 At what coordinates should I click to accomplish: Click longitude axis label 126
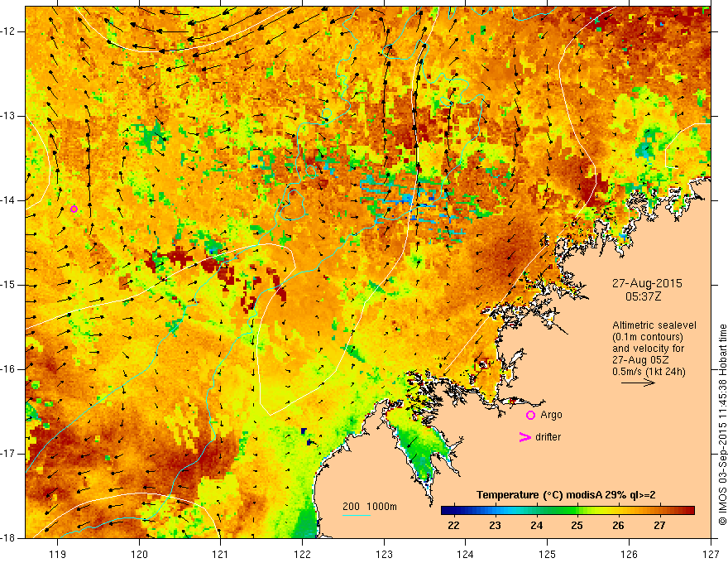629,554
